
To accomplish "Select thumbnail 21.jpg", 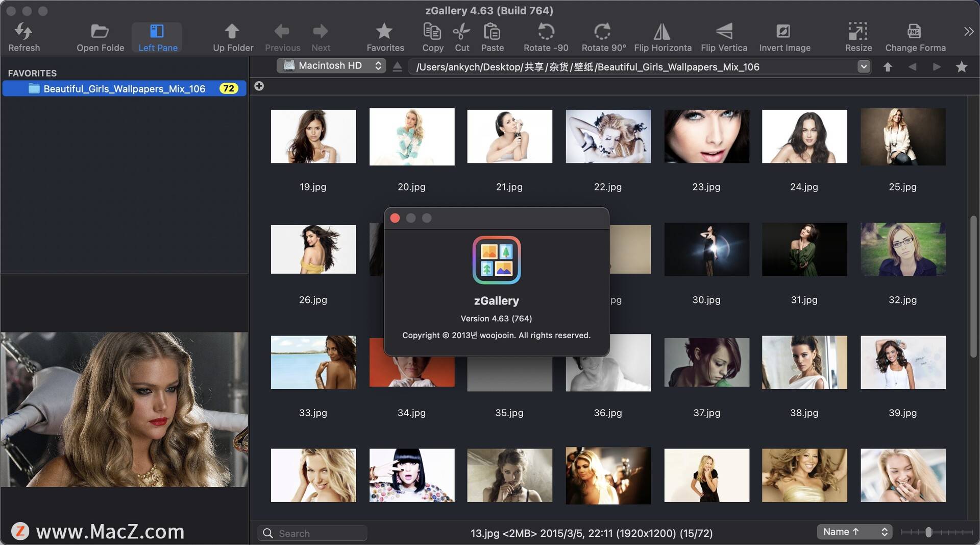I will [x=510, y=136].
